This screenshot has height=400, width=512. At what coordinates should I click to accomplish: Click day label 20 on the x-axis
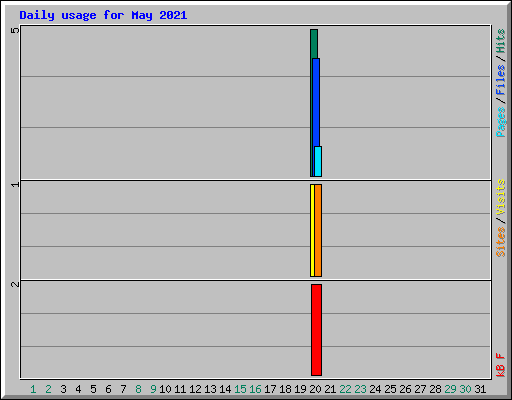click(x=315, y=389)
